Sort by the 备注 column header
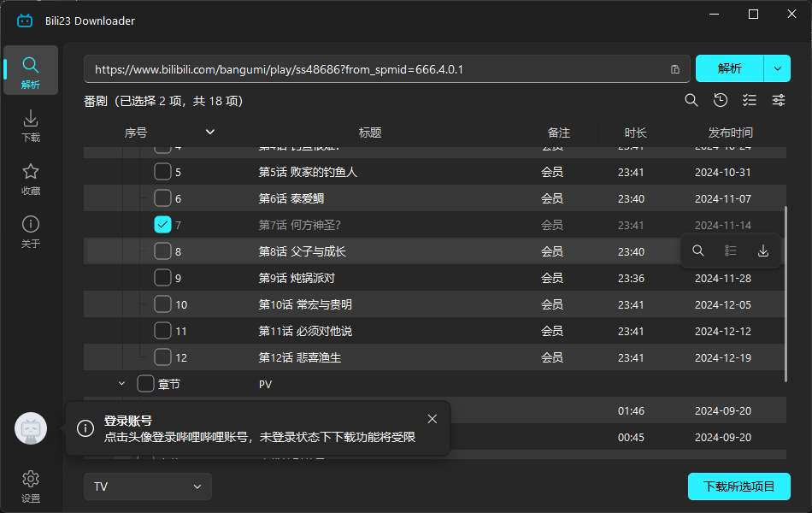Viewport: 812px width, 513px height. point(559,133)
